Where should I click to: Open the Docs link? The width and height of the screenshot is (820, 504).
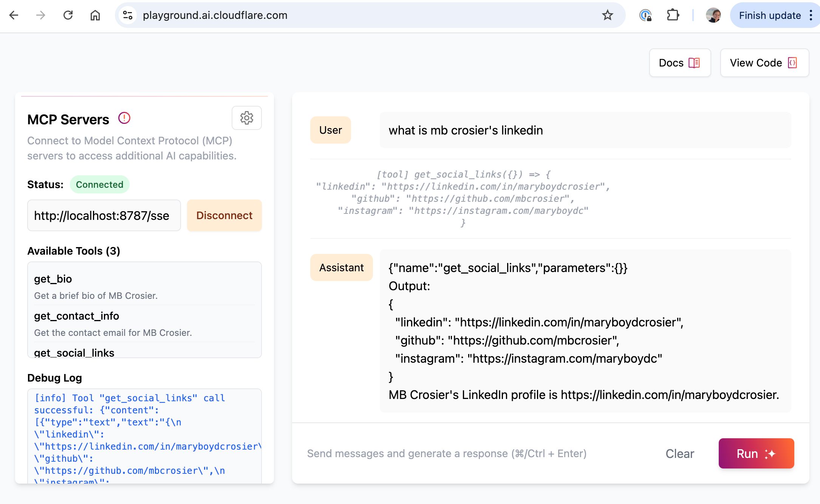[679, 63]
